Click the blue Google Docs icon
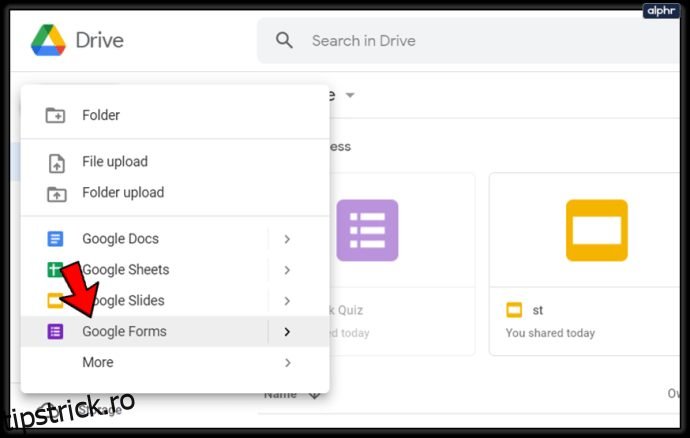The width and height of the screenshot is (690, 438). 55,239
